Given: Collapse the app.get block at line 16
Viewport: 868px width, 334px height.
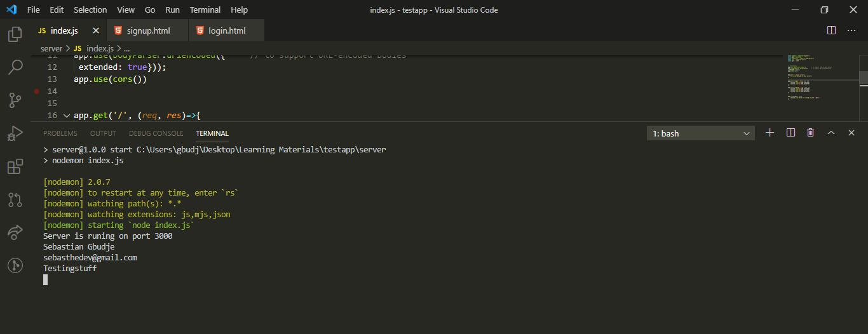Looking at the screenshot, I should click(x=66, y=116).
